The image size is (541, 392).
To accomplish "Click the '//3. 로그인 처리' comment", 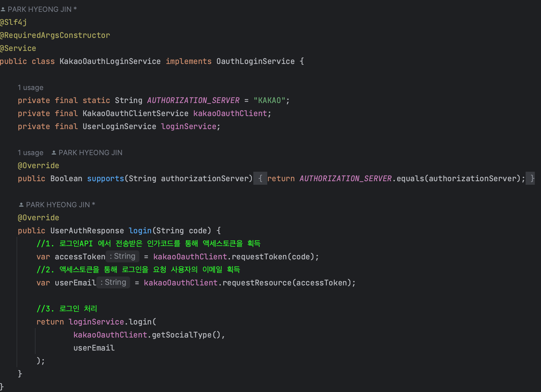I will pyautogui.click(x=67, y=309).
